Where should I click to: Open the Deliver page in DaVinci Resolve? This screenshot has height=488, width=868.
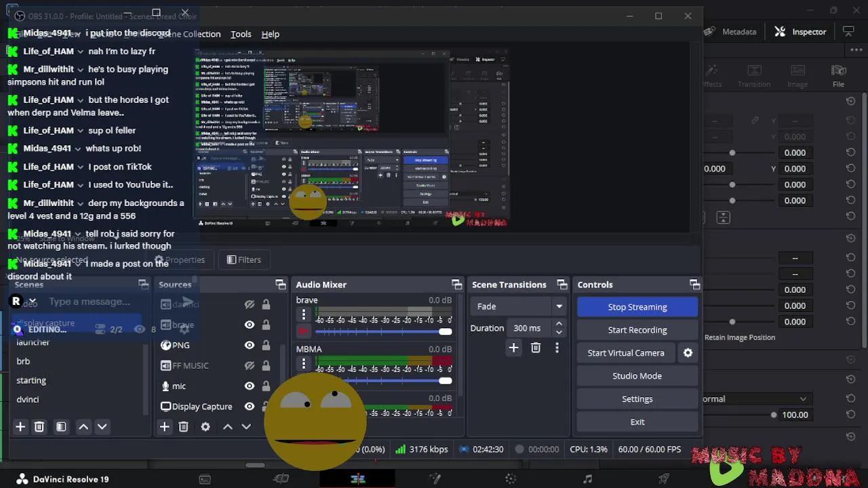click(x=664, y=479)
